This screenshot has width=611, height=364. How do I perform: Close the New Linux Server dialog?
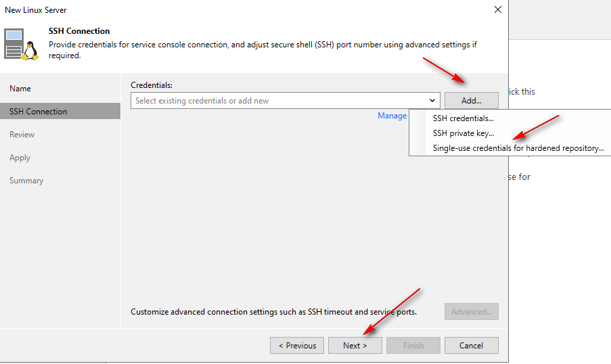point(497,10)
